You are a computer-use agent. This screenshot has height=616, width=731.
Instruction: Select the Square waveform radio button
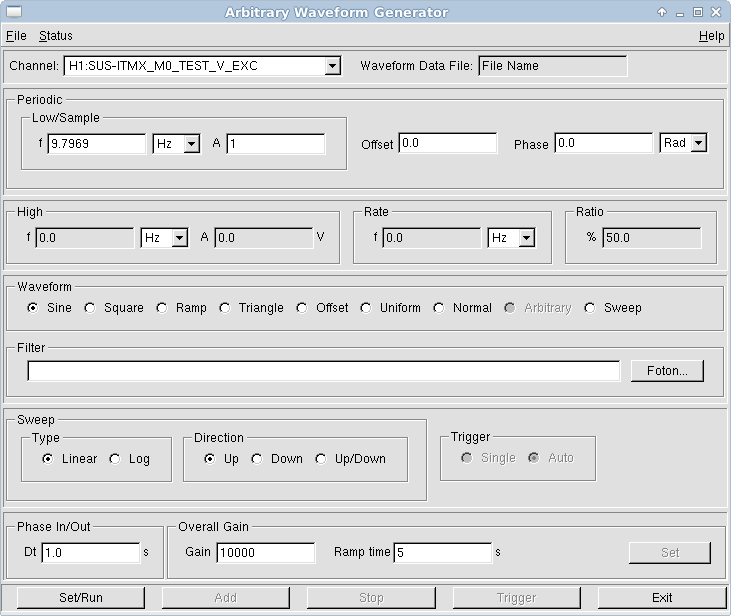click(x=90, y=308)
